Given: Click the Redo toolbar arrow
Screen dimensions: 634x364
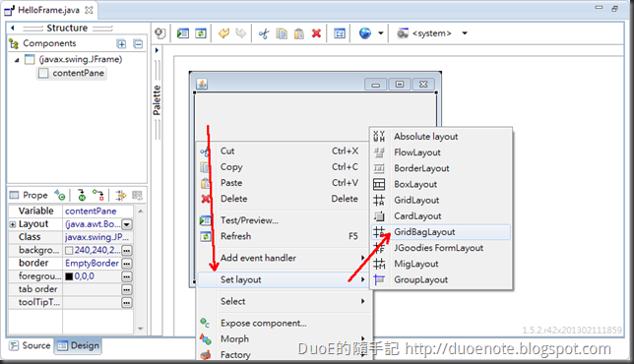Looking at the screenshot, I should coord(241,33).
